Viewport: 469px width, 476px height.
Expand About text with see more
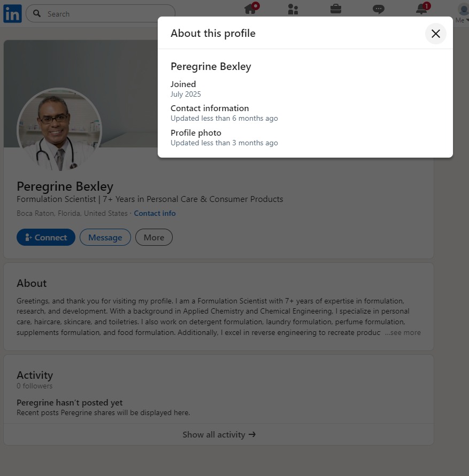pyautogui.click(x=403, y=332)
